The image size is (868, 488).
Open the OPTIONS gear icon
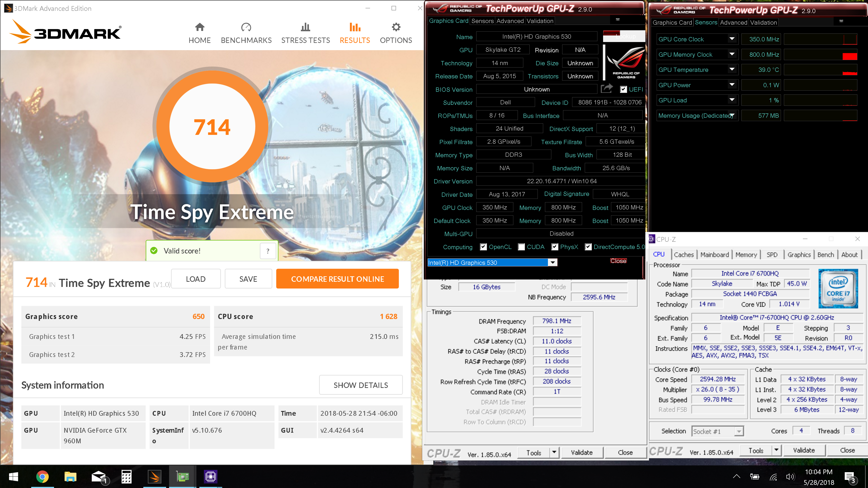click(396, 27)
